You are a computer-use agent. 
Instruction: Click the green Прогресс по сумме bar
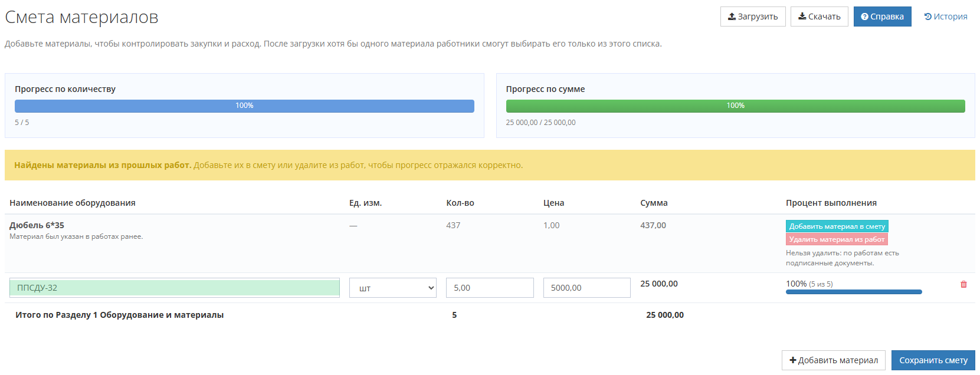point(735,106)
